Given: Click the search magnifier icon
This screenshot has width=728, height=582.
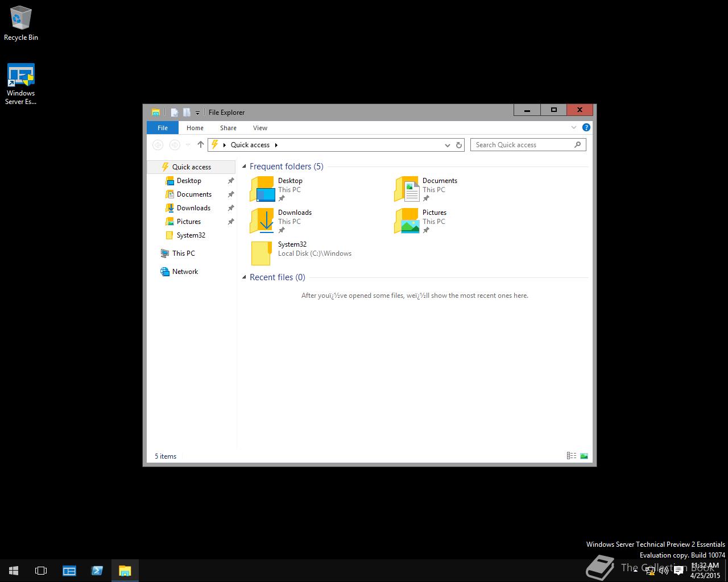Looking at the screenshot, I should [x=577, y=144].
